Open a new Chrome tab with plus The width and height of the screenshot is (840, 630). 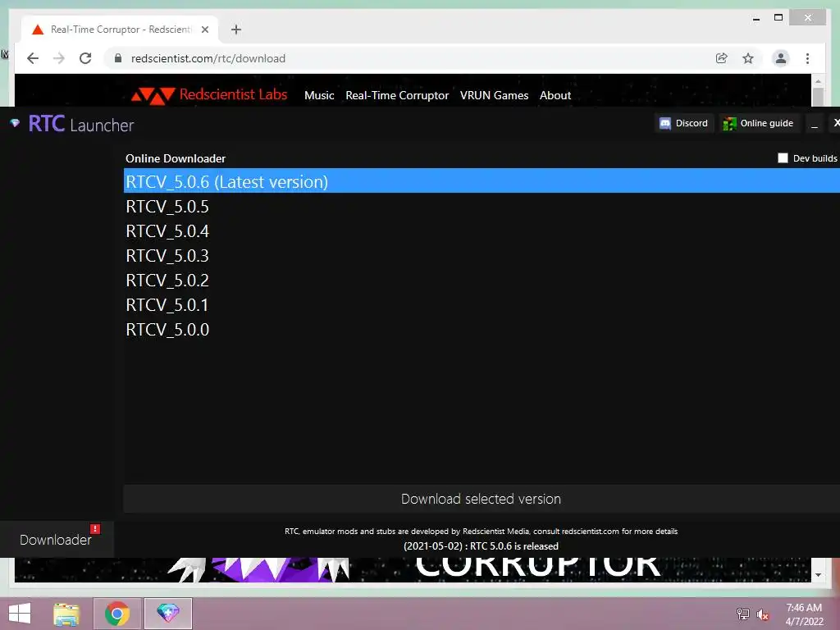[236, 30]
